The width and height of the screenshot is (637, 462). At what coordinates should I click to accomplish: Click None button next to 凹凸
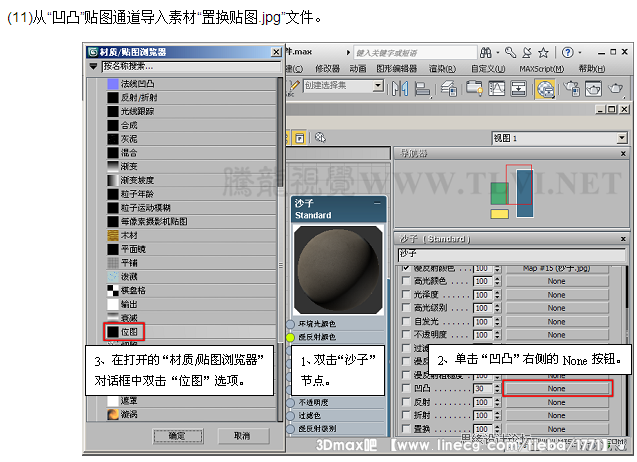[x=557, y=388]
